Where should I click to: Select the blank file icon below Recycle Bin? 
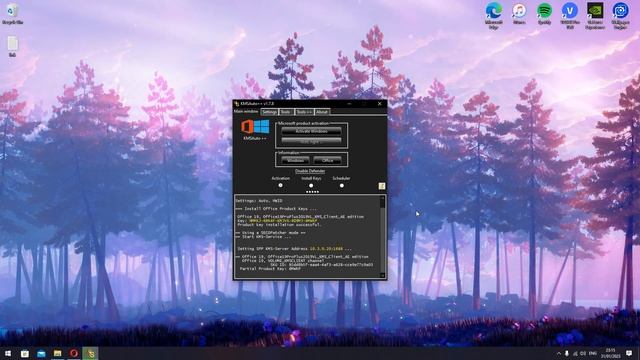(12, 47)
